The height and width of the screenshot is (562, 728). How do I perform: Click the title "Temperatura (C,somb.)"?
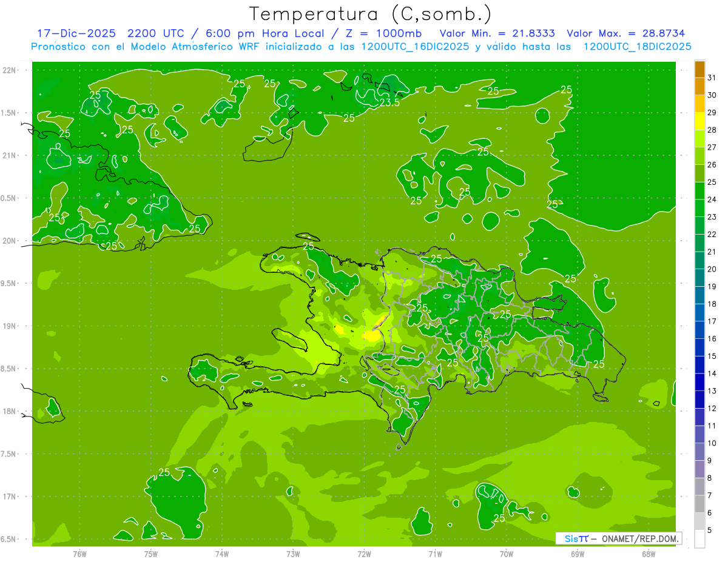(371, 14)
